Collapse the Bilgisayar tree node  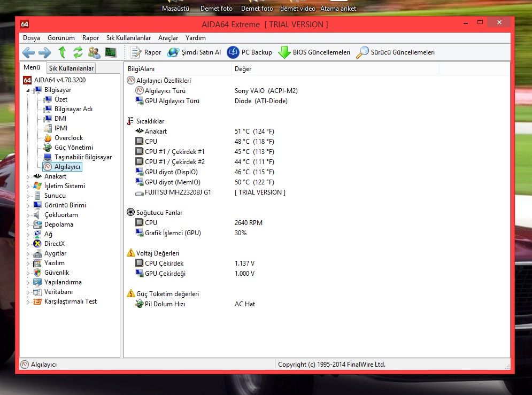[x=28, y=90]
